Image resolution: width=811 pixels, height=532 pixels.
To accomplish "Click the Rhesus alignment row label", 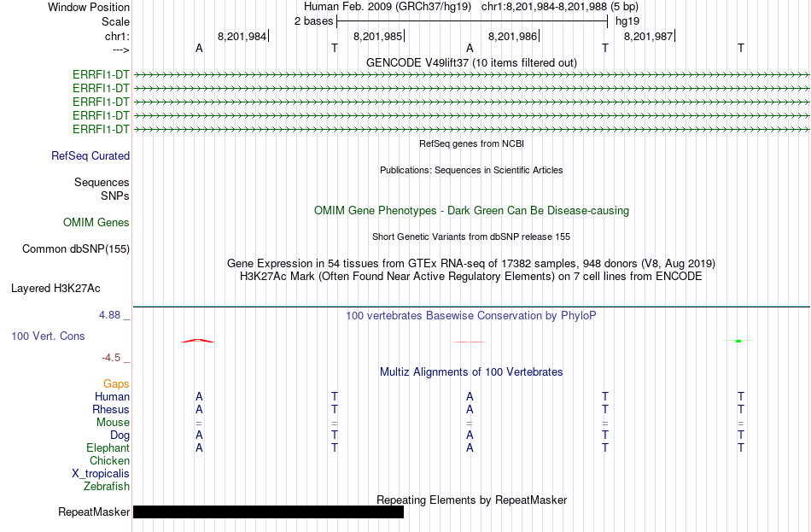I will click(x=111, y=409).
